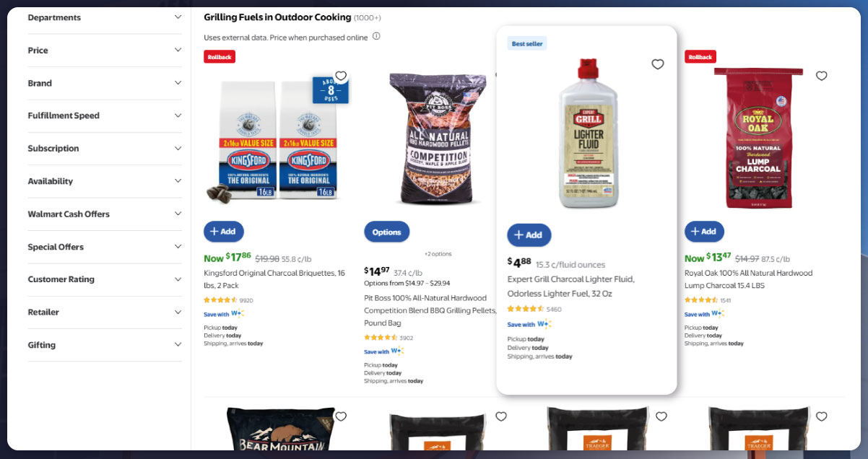
Task: Expand the Customer Rating filter
Action: [x=105, y=279]
